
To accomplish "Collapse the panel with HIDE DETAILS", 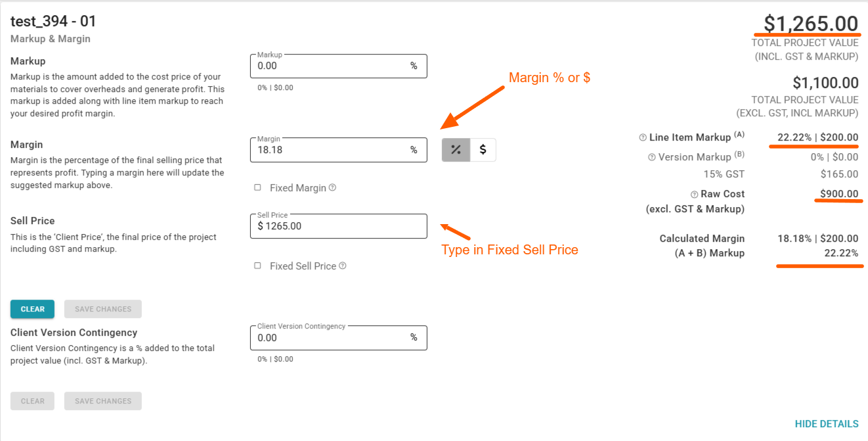I will (x=826, y=424).
